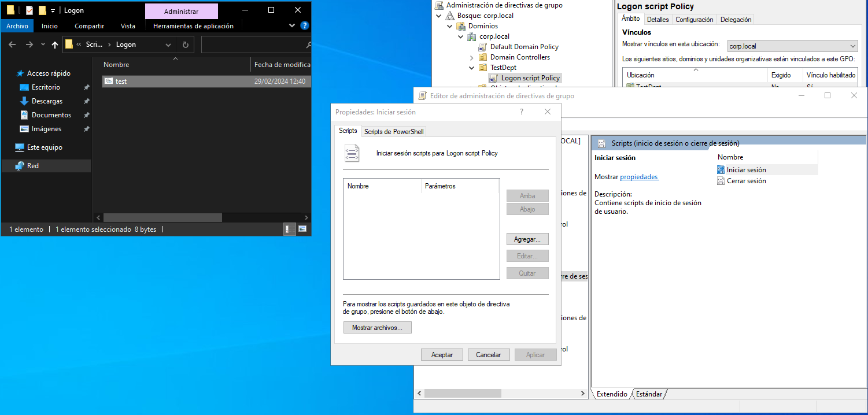Click the New folder icon in Explorer title bar
The width and height of the screenshot is (868, 415).
[42, 10]
